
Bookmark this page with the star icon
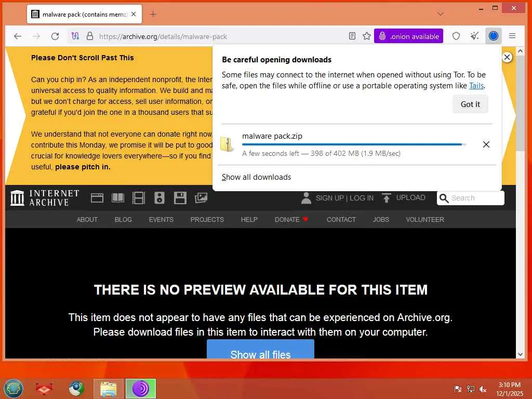pyautogui.click(x=366, y=36)
